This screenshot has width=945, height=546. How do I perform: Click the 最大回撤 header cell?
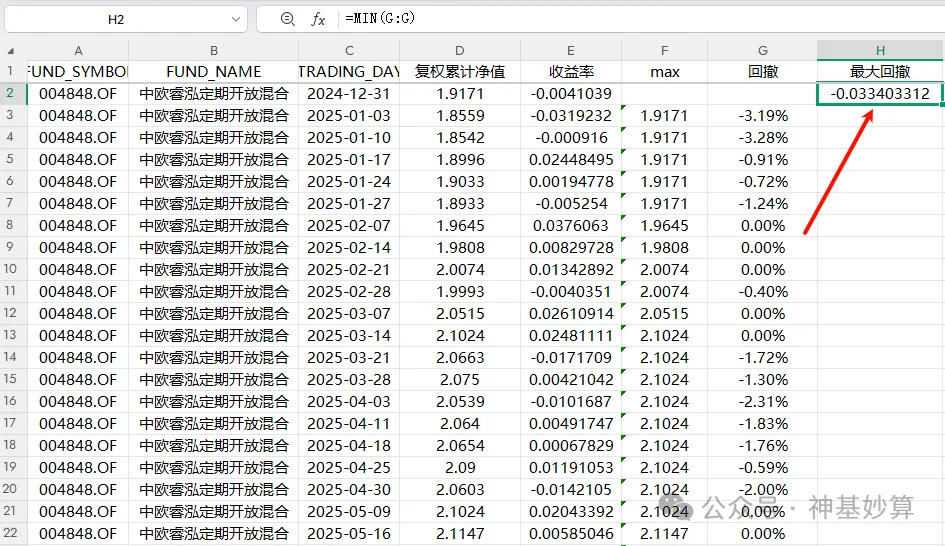coord(880,72)
